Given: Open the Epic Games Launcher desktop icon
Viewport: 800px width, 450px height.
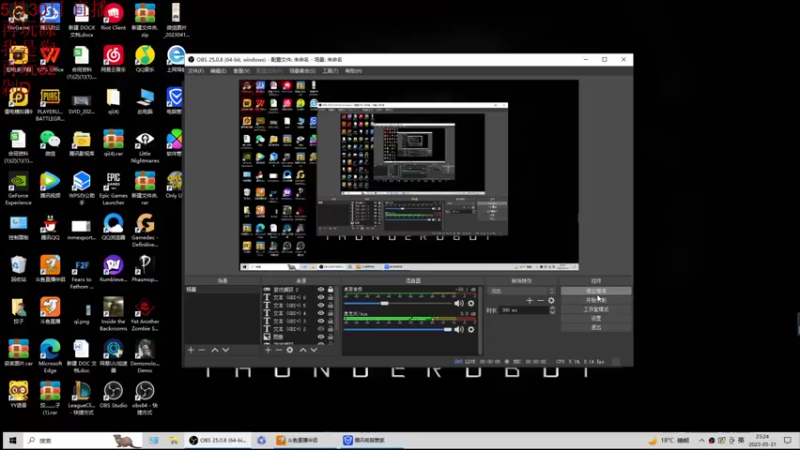Looking at the screenshot, I should (x=113, y=189).
